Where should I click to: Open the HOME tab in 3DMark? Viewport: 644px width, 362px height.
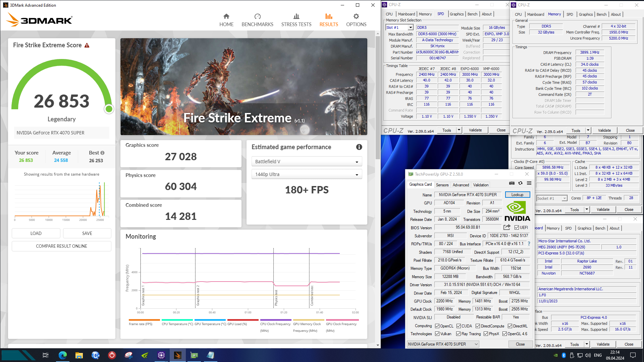pyautogui.click(x=226, y=20)
